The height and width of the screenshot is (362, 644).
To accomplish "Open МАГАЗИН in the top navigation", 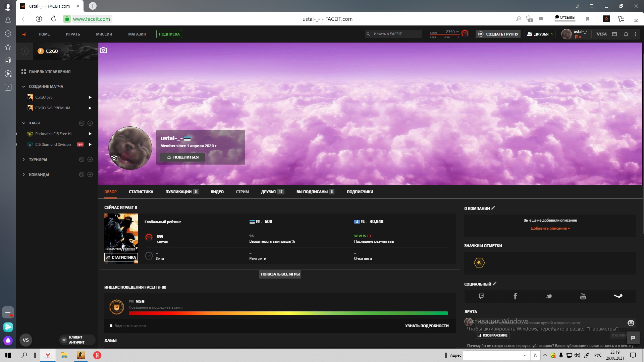I will (137, 34).
